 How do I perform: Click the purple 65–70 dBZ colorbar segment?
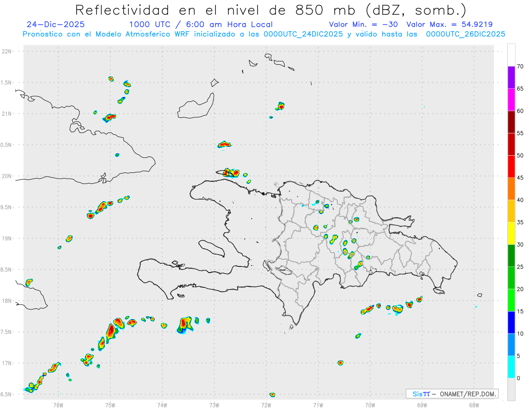[511, 77]
